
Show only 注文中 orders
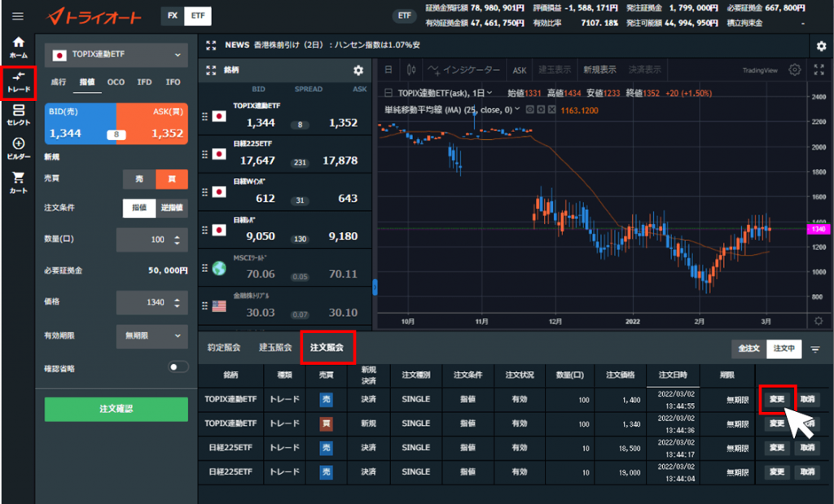coord(784,348)
